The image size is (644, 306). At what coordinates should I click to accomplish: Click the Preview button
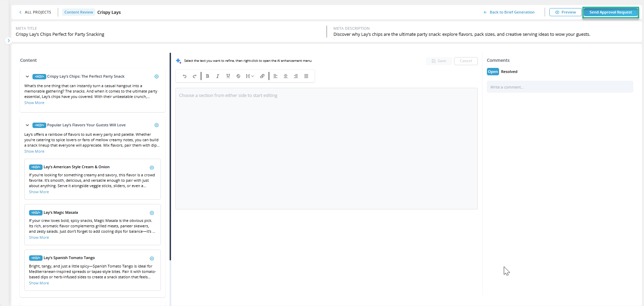565,12
